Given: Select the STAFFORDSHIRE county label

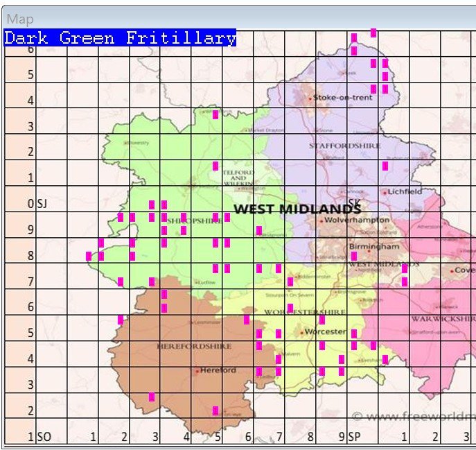Looking at the screenshot, I should [x=334, y=146].
